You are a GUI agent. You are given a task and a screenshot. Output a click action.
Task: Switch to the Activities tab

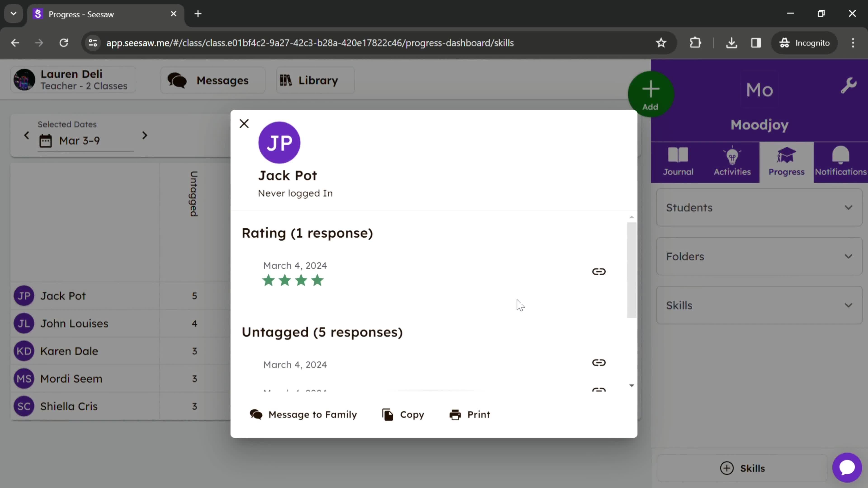[732, 162]
